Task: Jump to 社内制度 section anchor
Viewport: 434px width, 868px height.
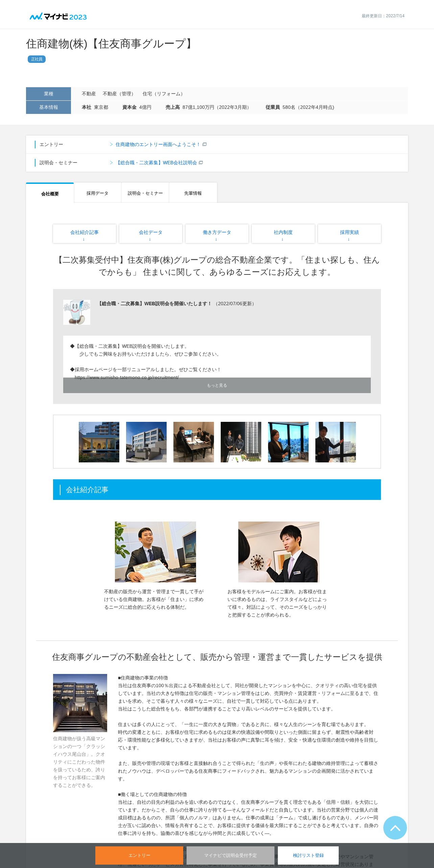Action: [x=283, y=234]
